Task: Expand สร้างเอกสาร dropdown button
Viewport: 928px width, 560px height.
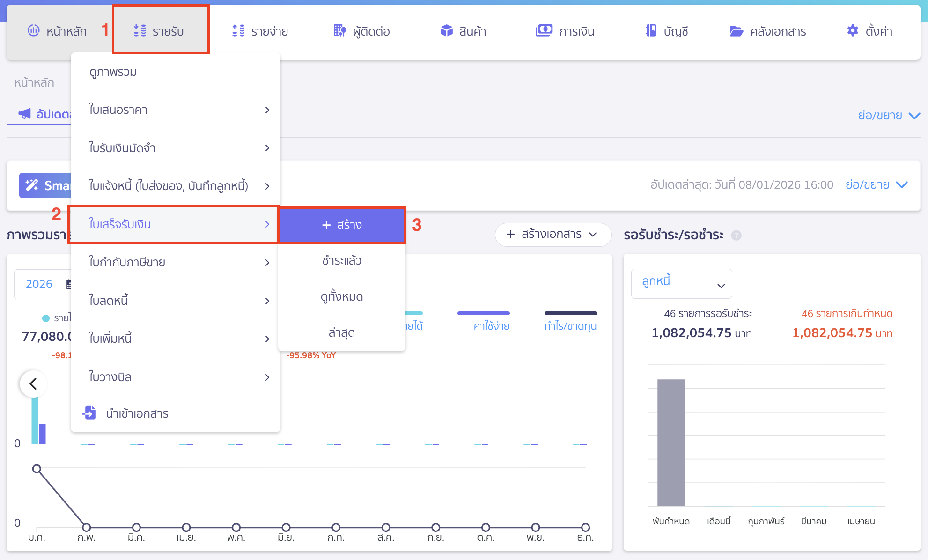Action: [x=552, y=234]
